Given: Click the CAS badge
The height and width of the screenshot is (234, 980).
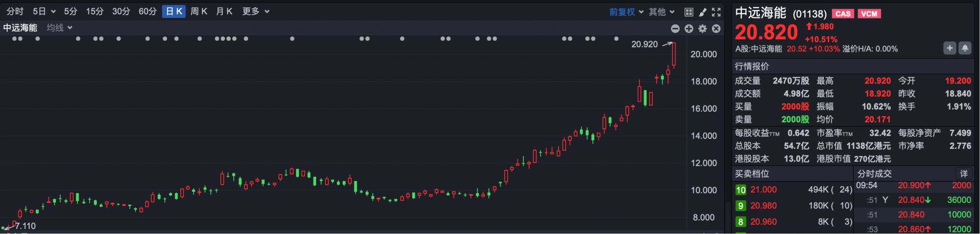Looking at the screenshot, I should pyautogui.click(x=843, y=14).
